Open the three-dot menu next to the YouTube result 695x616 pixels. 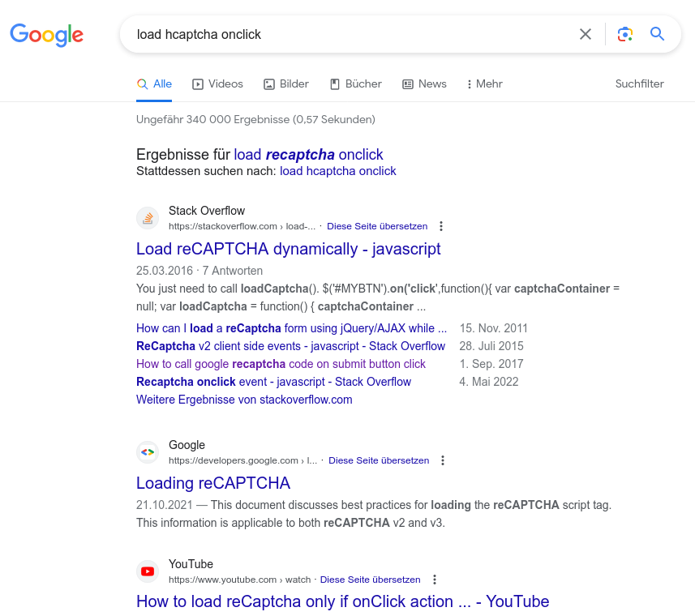point(435,580)
